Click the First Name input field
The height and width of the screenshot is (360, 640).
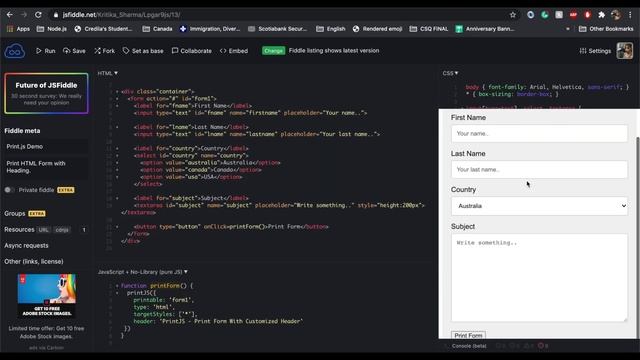coord(539,133)
